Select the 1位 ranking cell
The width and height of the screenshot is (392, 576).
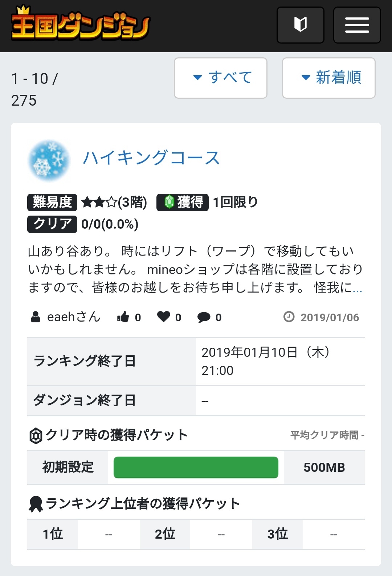tap(53, 534)
